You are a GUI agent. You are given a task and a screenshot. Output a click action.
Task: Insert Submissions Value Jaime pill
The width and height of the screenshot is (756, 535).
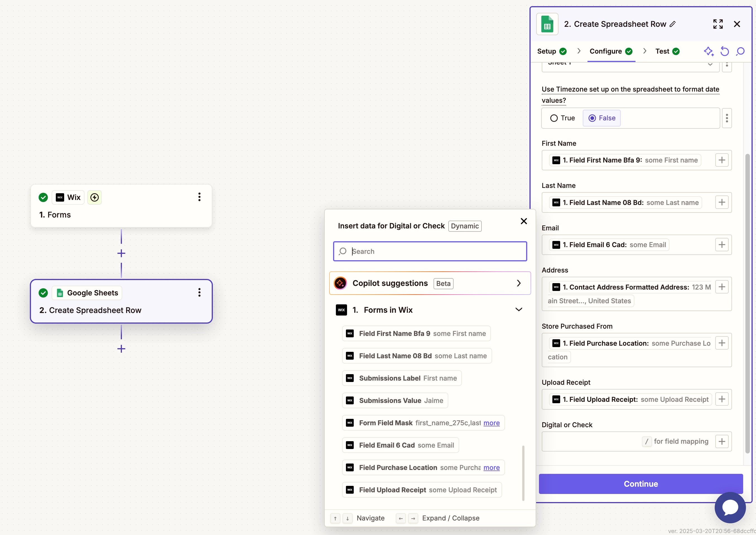coord(395,400)
